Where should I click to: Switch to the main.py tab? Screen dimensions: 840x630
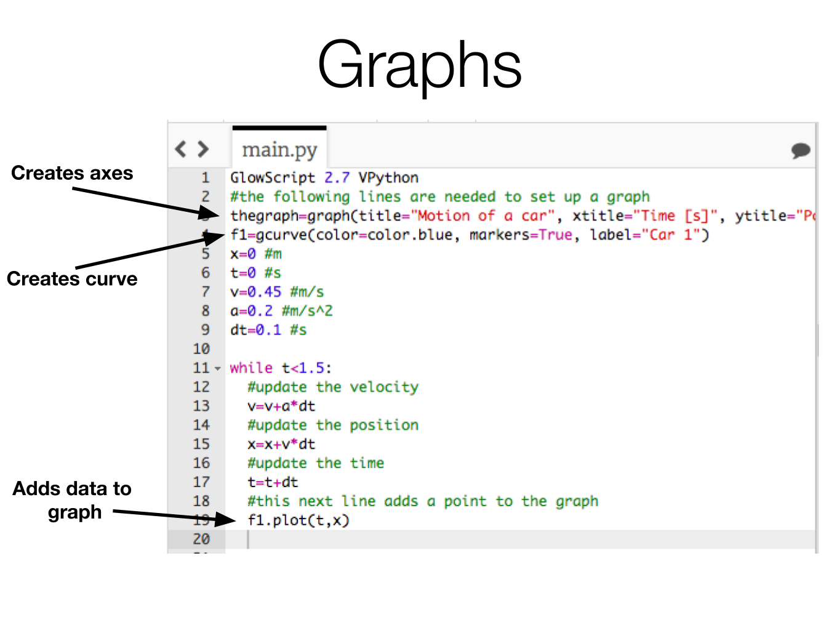click(x=279, y=150)
